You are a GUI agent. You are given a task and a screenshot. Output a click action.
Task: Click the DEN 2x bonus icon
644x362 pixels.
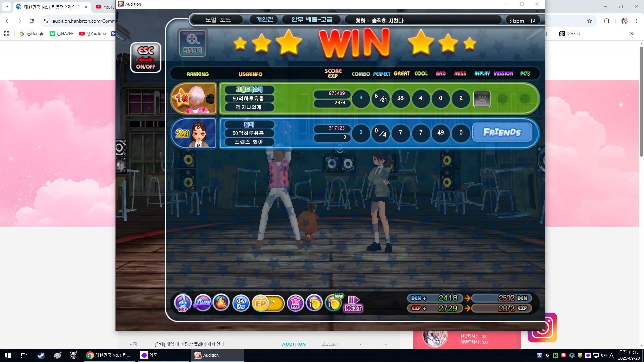click(240, 303)
